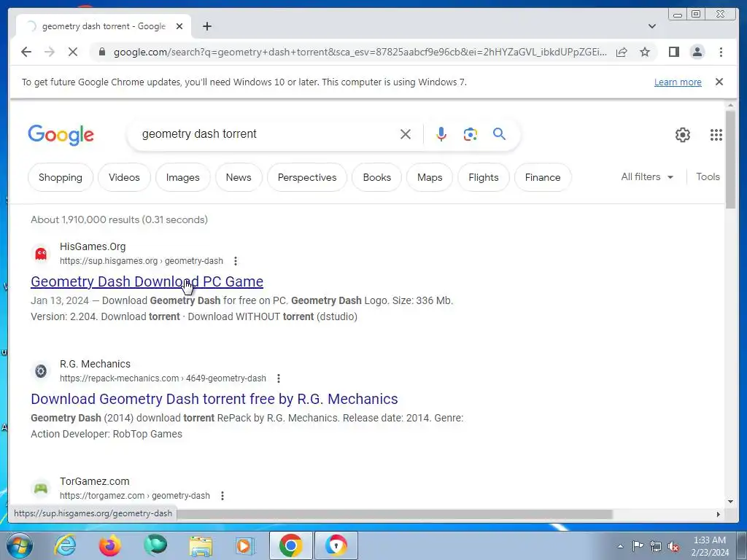Share this page icon in address bar
Viewport: 747px width, 560px height.
pos(622,52)
